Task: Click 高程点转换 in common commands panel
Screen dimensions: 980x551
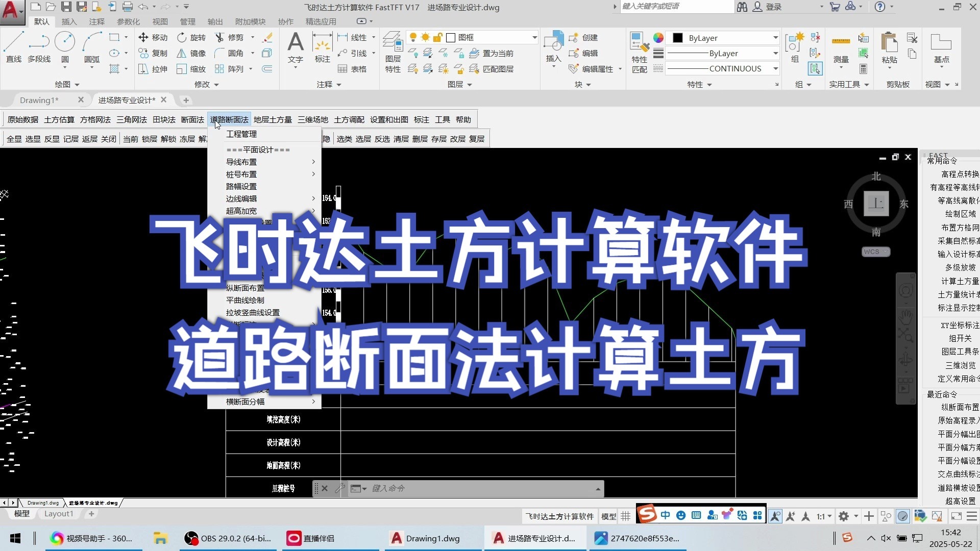Action: pyautogui.click(x=960, y=174)
